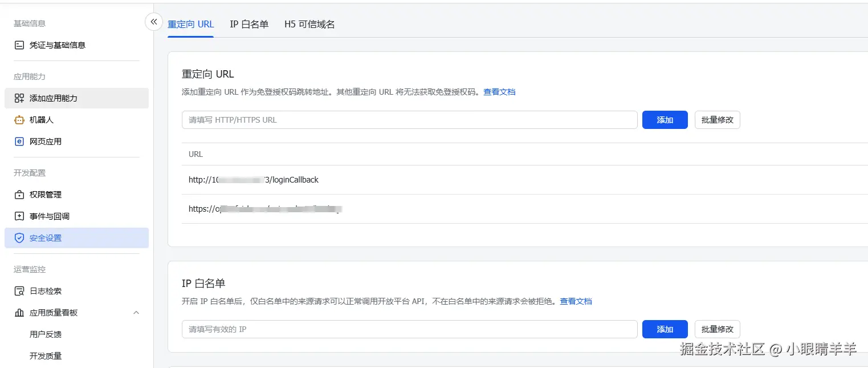The image size is (868, 368).
Task: Click the https URL row
Action: 525,209
